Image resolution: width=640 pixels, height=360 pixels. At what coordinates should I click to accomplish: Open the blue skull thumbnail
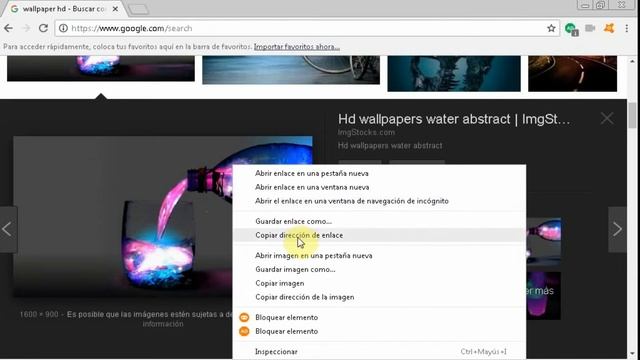[x=454, y=73]
